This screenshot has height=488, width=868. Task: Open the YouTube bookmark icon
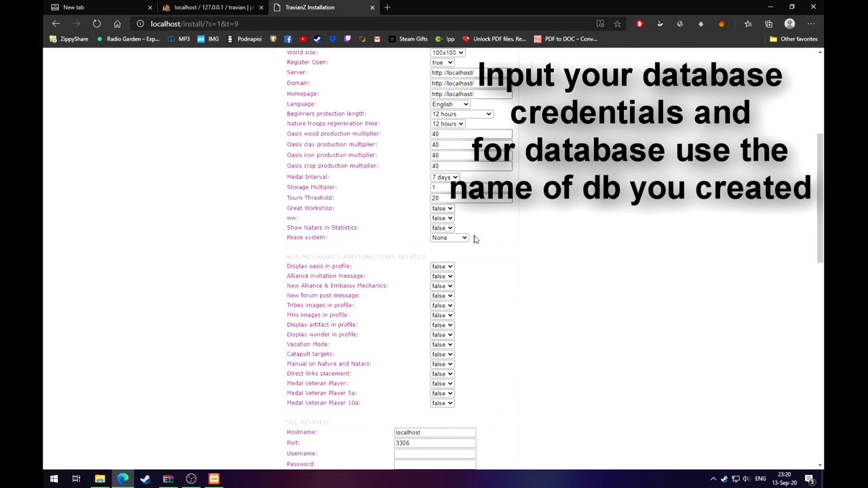point(302,39)
